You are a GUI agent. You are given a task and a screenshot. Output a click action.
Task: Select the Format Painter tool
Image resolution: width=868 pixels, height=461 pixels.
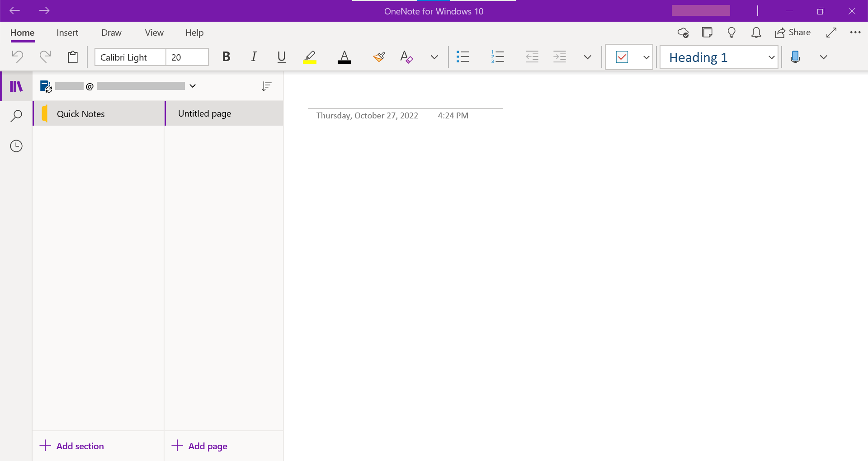tap(379, 57)
